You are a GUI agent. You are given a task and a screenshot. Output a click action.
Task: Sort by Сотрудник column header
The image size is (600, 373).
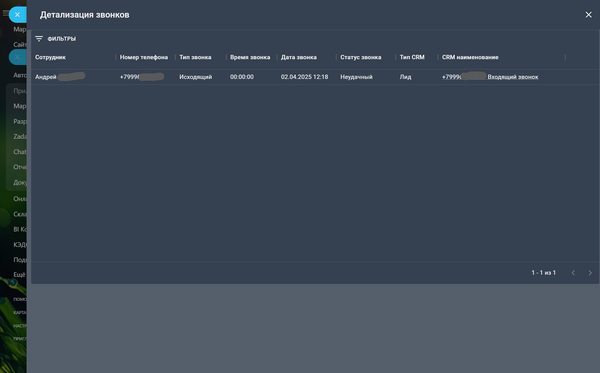50,57
